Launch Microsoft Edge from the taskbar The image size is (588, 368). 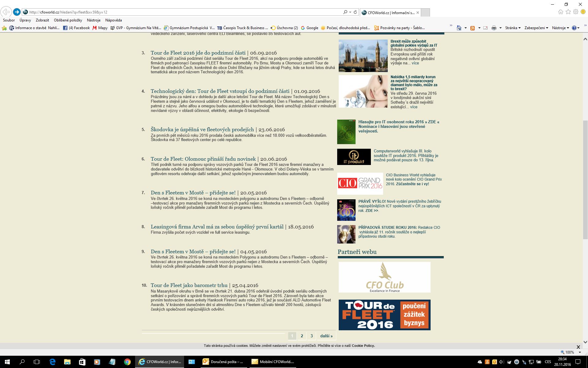52,362
